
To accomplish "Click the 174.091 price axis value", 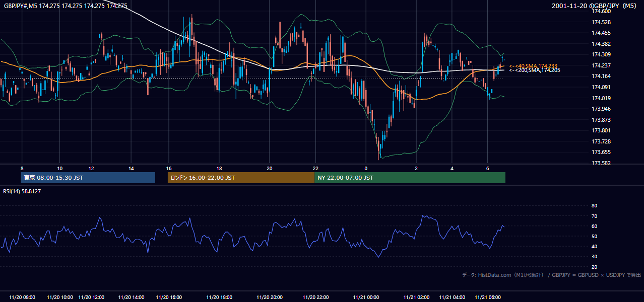I will tap(601, 87).
